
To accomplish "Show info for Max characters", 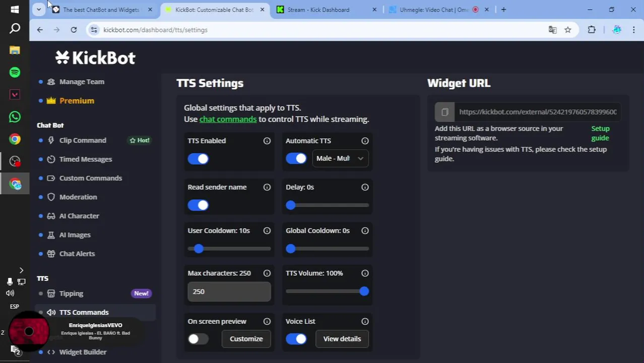I will click(267, 273).
